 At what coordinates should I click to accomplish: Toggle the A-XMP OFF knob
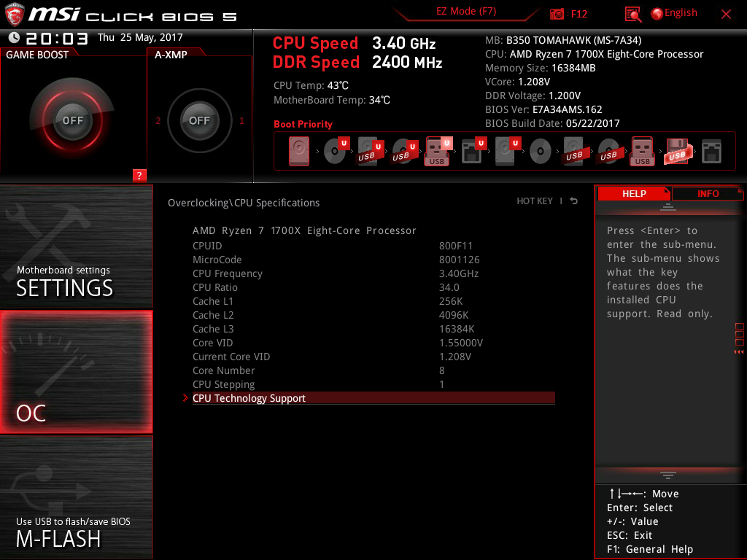(199, 120)
